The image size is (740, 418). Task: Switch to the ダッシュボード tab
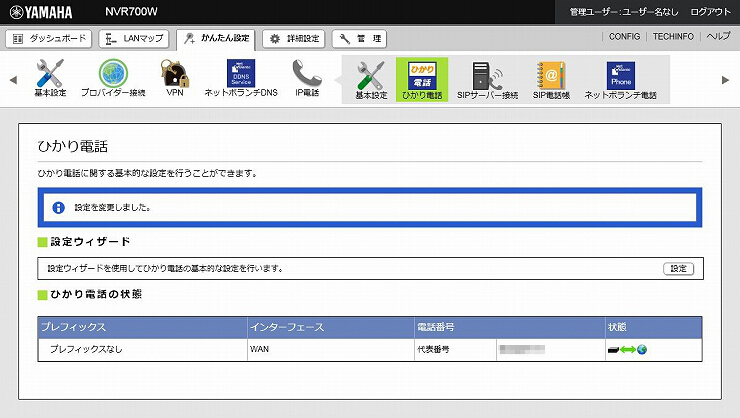(49, 39)
